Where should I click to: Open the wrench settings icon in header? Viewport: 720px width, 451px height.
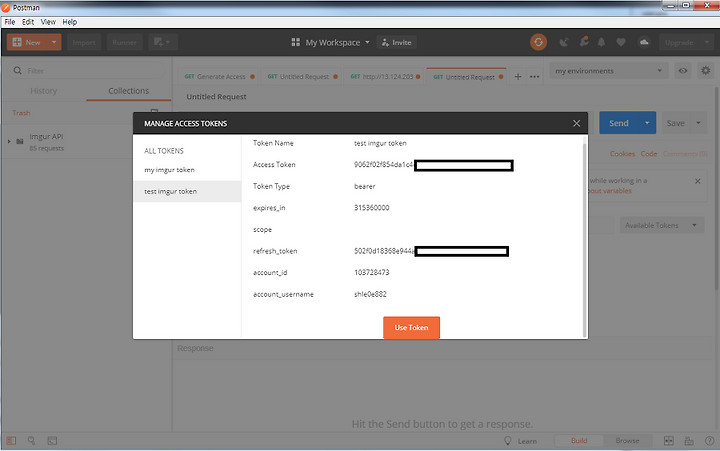pyautogui.click(x=584, y=42)
